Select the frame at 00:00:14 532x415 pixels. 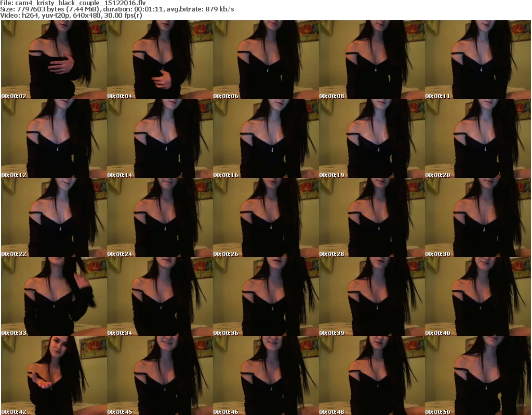(160, 139)
